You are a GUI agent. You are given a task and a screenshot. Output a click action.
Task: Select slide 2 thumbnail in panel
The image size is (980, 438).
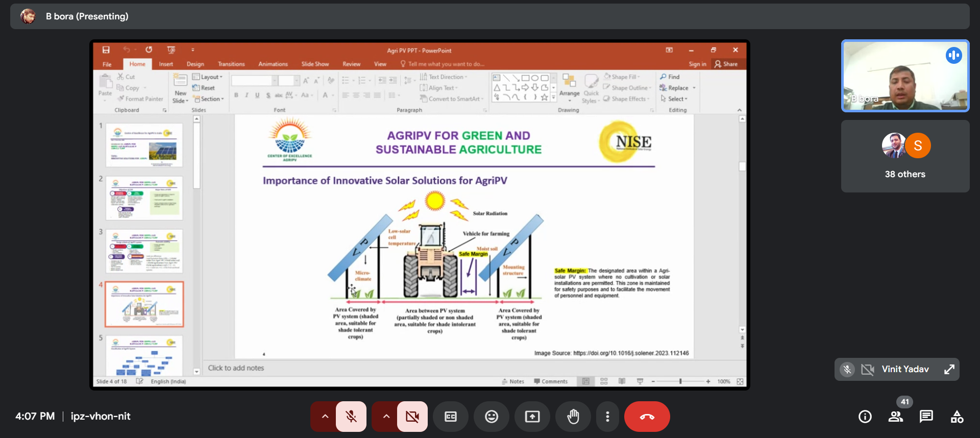[144, 198]
